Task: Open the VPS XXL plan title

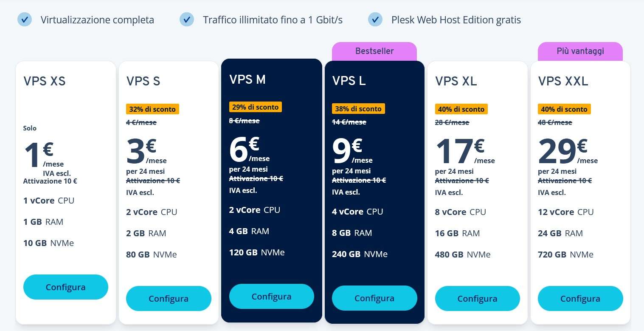Action: point(563,81)
